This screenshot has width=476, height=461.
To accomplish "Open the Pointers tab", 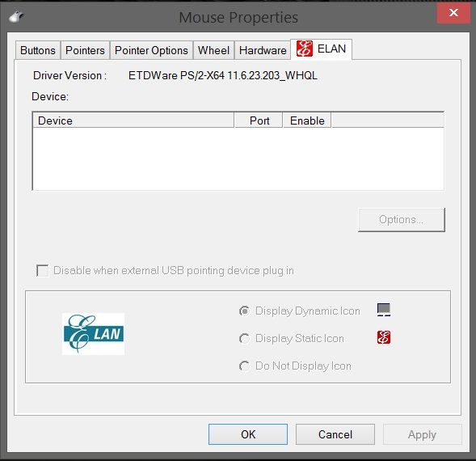I will tap(85, 50).
